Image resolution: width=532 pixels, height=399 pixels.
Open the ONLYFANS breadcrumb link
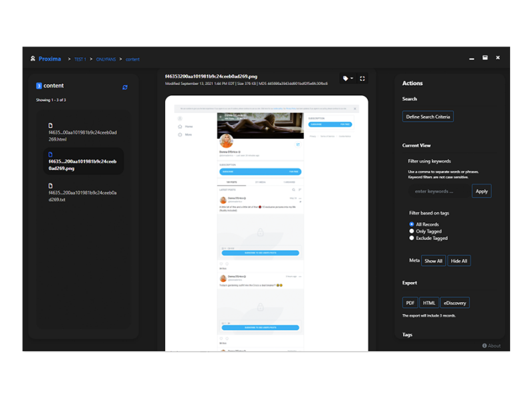105,59
